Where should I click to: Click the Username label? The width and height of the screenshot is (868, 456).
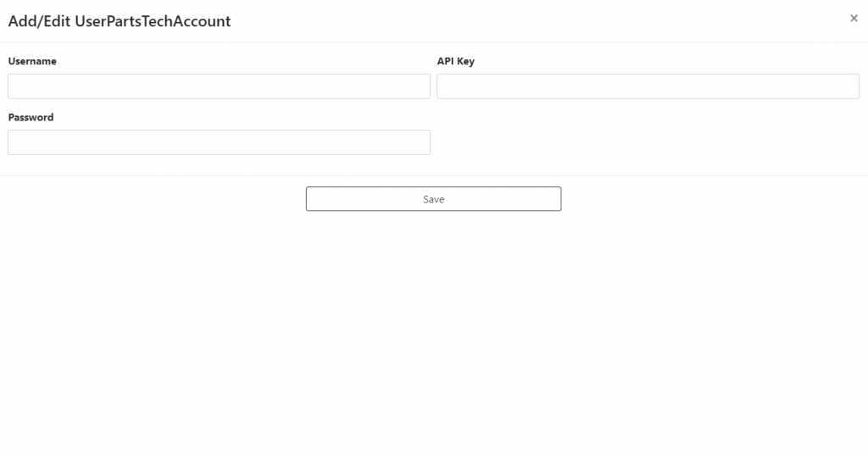32,61
